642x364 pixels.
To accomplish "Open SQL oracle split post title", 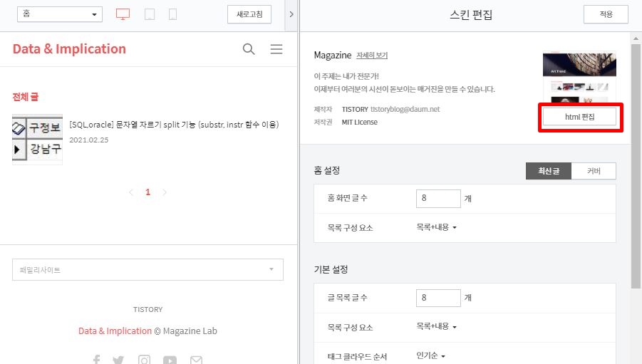I will point(174,125).
